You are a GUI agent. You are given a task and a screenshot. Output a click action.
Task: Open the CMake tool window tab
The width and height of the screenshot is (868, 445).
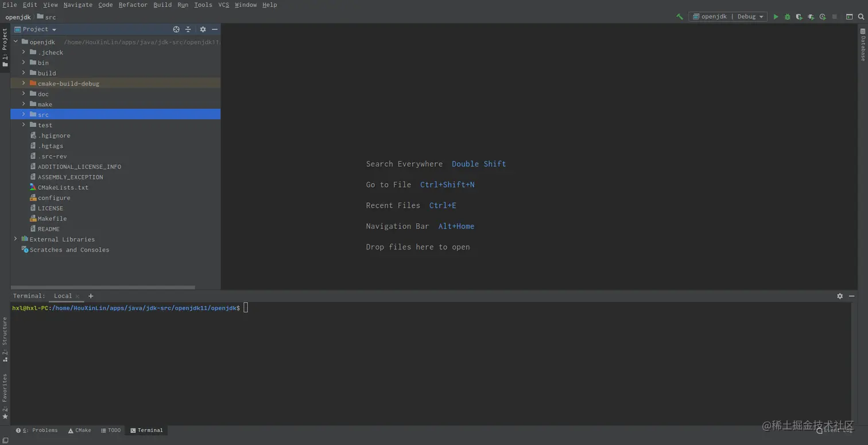point(80,430)
